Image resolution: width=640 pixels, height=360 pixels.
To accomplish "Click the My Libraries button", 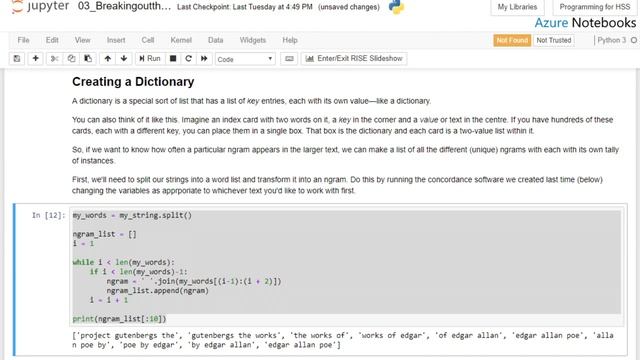I will [517, 7].
